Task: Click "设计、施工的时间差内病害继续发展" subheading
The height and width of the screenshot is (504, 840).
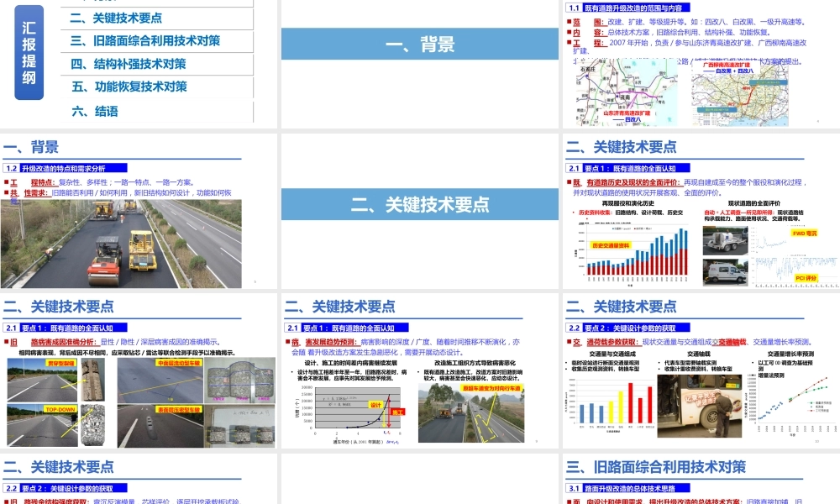Action: tap(349, 363)
